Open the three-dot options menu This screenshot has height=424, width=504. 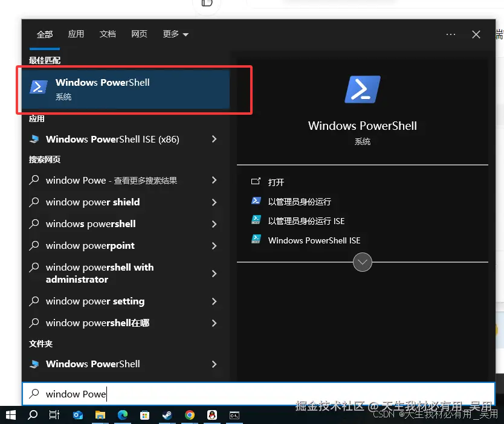(x=451, y=34)
